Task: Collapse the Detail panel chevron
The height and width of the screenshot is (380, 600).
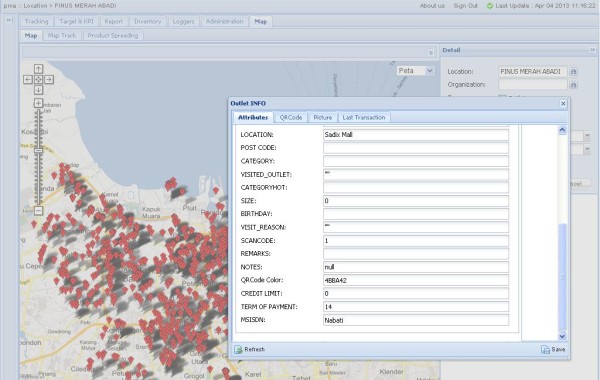Action: coord(593,50)
